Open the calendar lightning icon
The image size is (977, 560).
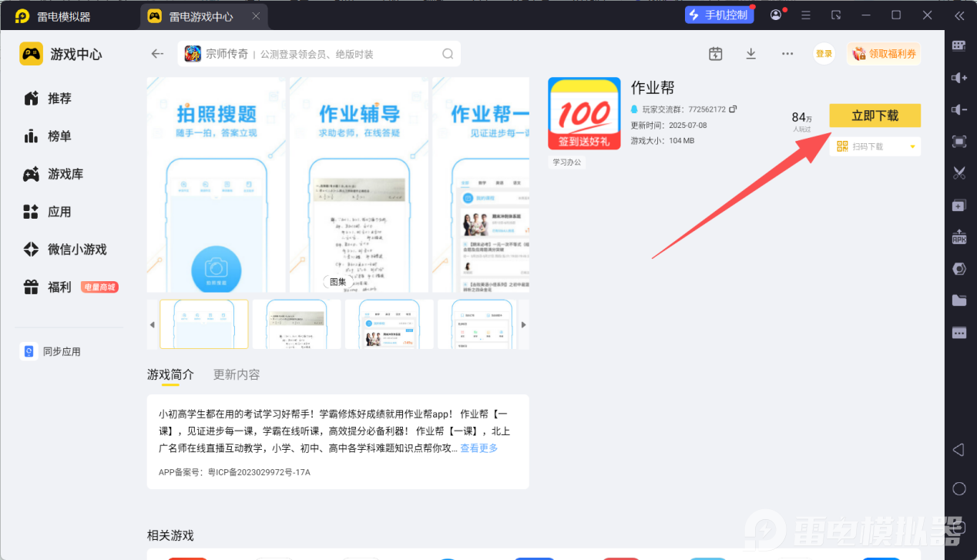coord(716,54)
